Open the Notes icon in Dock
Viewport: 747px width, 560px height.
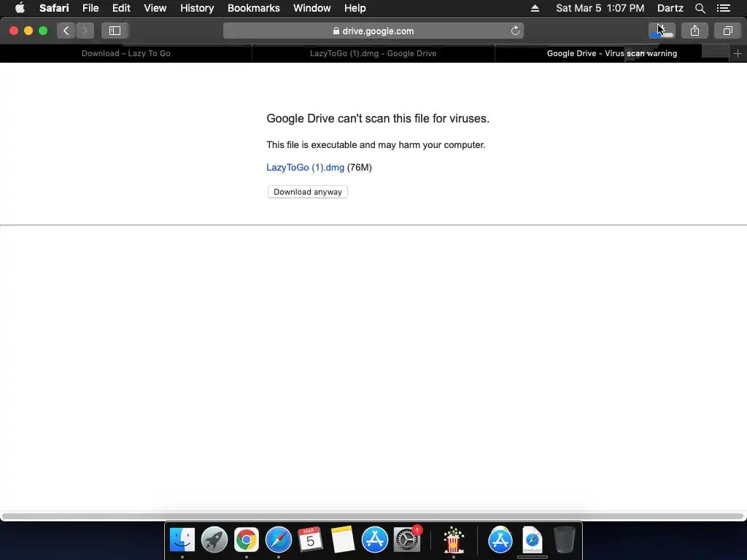(x=343, y=540)
